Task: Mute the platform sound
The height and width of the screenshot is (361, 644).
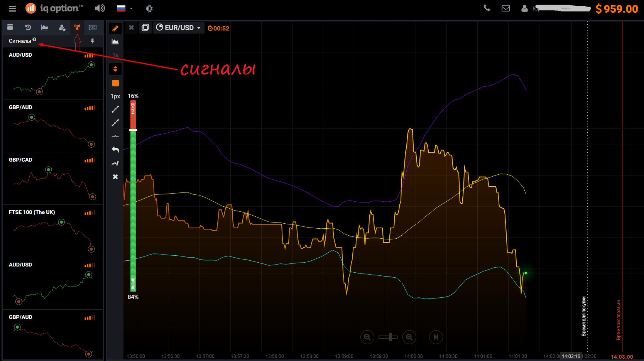Action: tap(100, 8)
